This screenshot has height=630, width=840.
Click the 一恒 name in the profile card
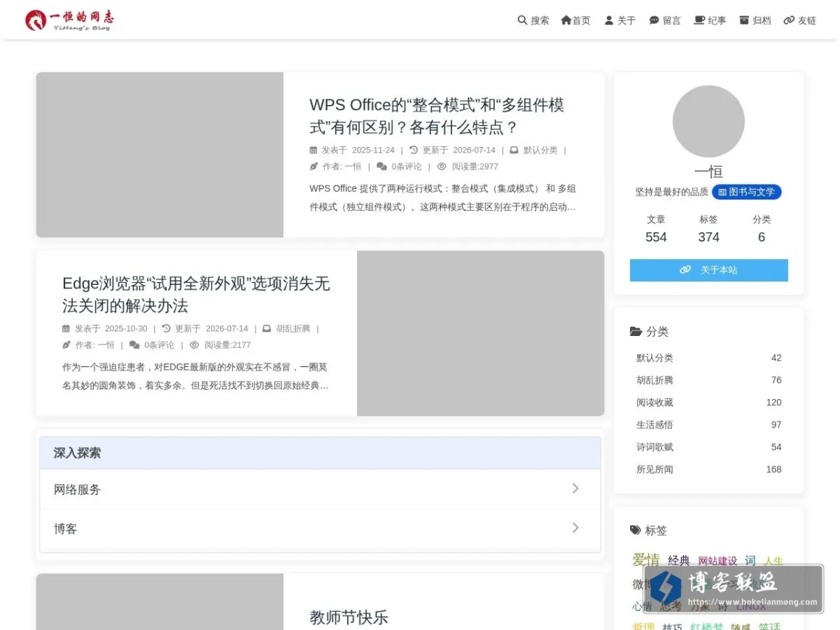708,172
